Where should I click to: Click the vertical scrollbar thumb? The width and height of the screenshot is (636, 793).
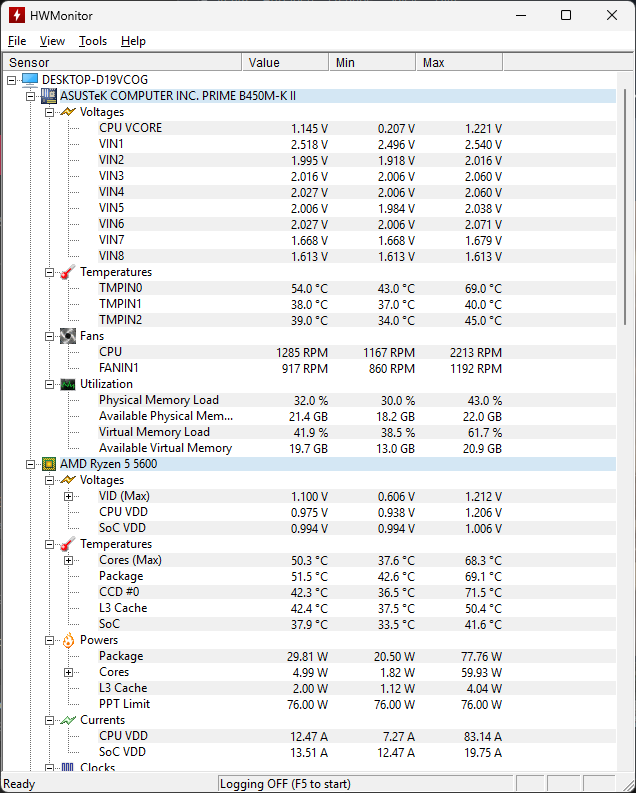pyautogui.click(x=625, y=207)
